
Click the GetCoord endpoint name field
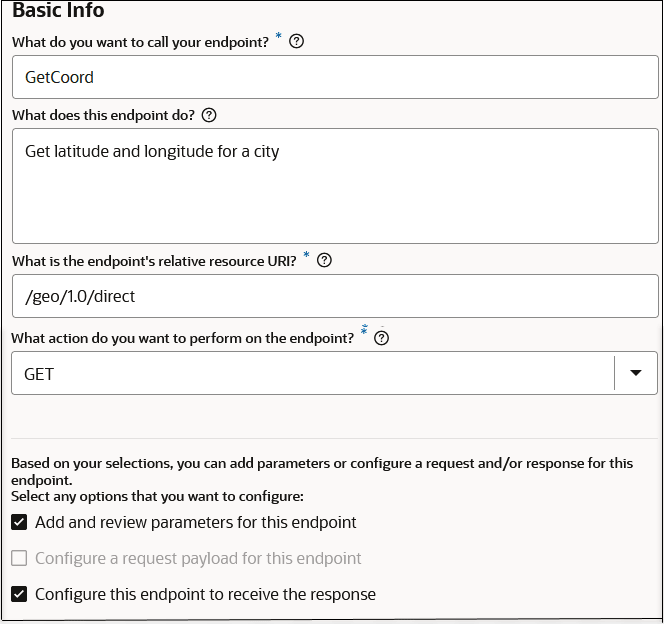(335, 77)
